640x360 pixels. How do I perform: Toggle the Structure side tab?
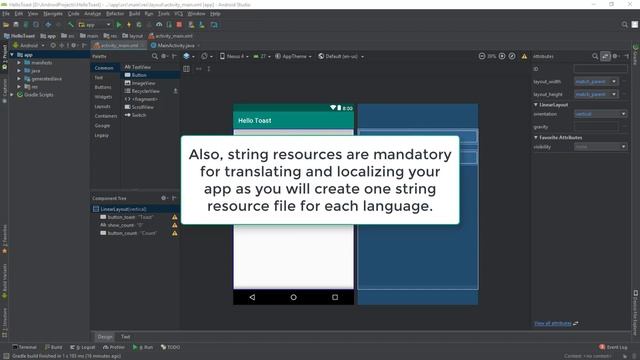[x=4, y=322]
